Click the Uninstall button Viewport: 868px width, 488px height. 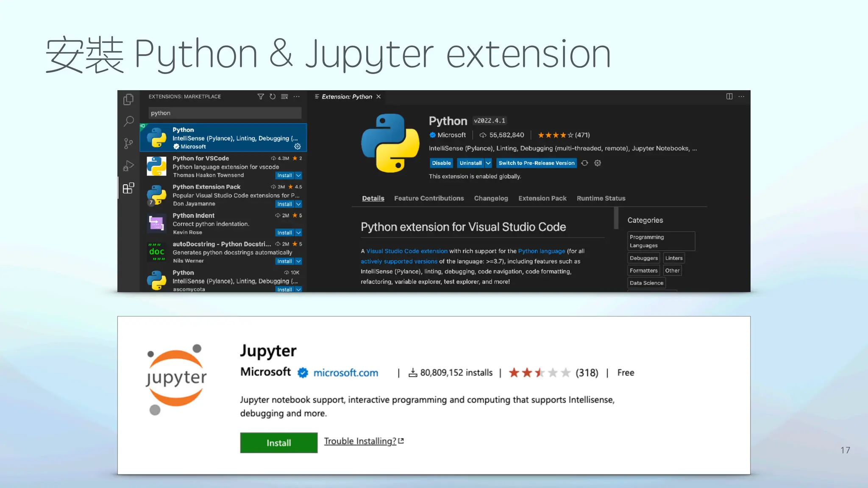point(470,163)
